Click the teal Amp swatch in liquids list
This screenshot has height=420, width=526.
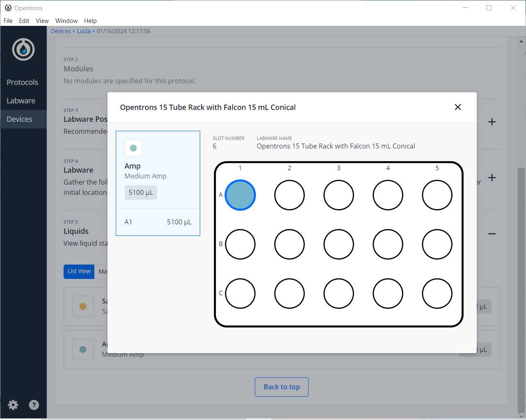pos(83,349)
